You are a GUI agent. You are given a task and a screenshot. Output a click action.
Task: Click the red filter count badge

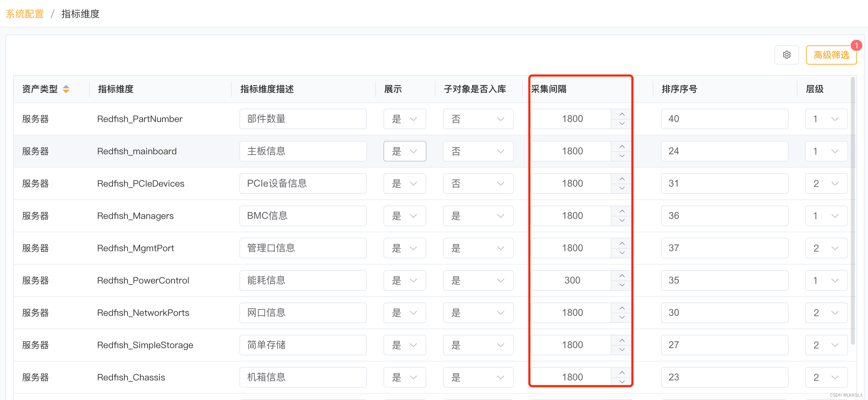point(856,45)
